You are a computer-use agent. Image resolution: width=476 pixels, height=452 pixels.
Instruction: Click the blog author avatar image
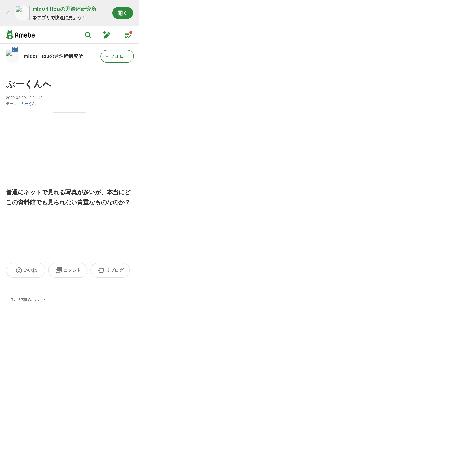[x=12, y=56]
